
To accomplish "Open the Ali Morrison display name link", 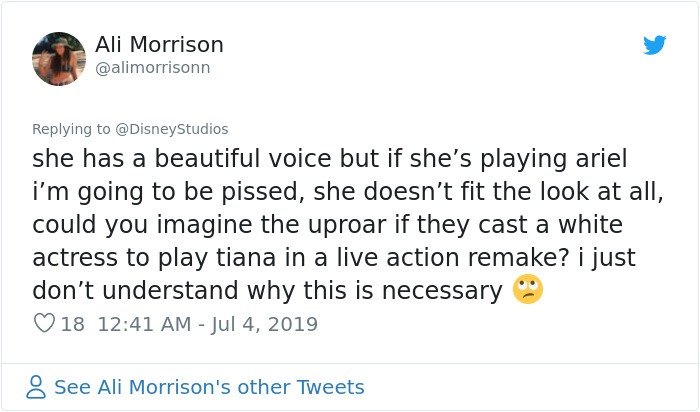I will pyautogui.click(x=159, y=45).
